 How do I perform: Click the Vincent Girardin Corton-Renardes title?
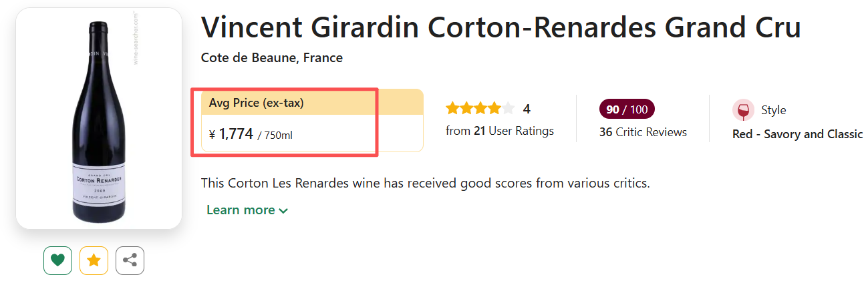(x=500, y=28)
